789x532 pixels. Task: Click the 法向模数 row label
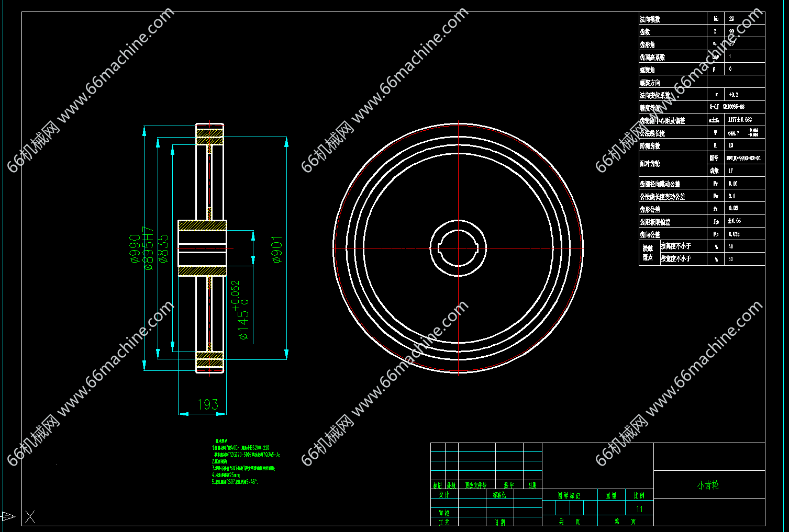coord(650,19)
